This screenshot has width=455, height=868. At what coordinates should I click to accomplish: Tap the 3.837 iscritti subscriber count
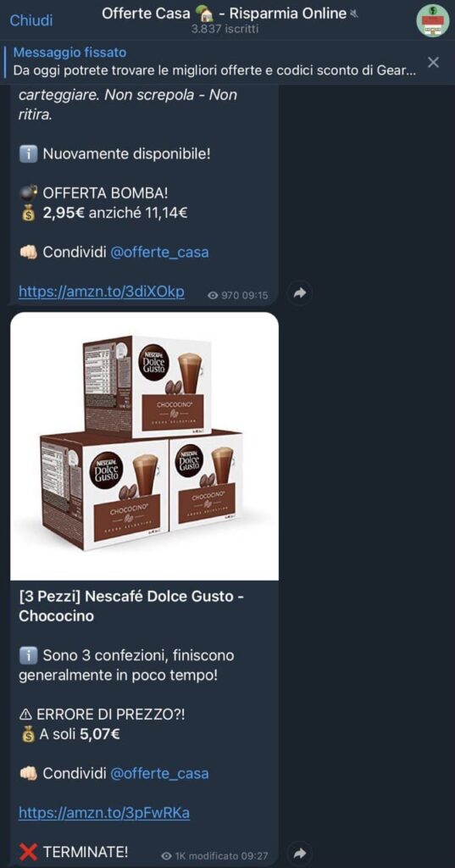pos(225,30)
